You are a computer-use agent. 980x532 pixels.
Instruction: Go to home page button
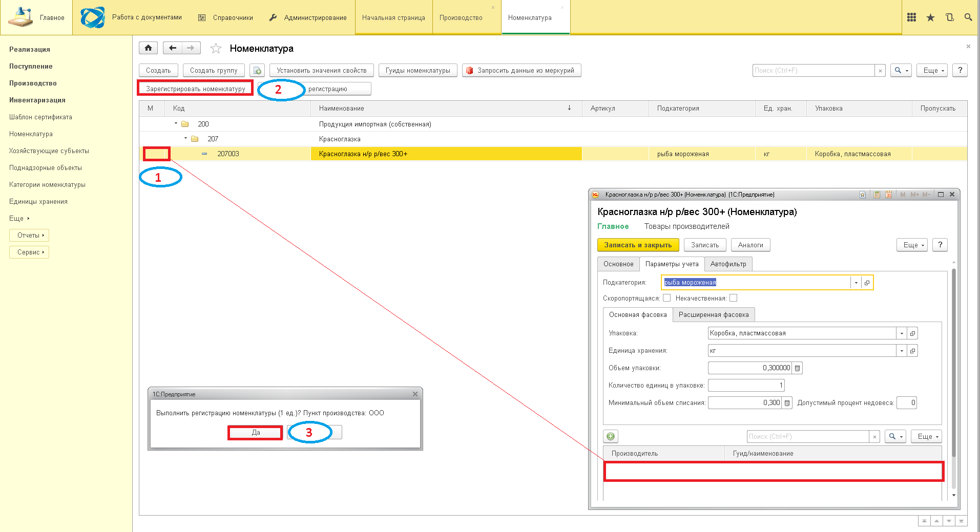[148, 48]
